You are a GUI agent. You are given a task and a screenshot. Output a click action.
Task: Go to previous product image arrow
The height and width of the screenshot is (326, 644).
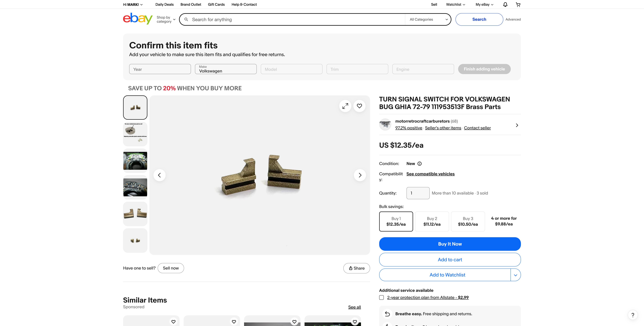click(x=160, y=175)
